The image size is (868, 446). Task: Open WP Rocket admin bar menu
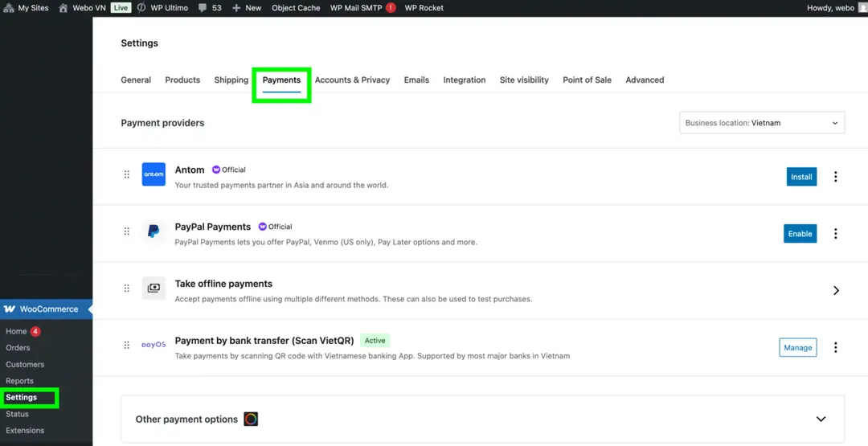coord(424,8)
